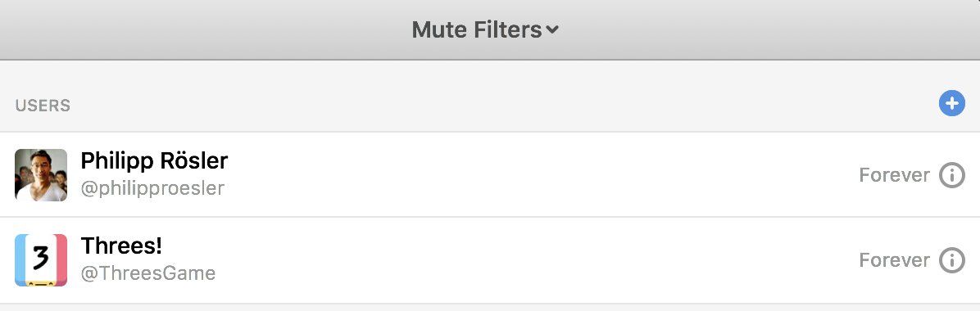
Task: Click the Threes! game avatar icon
Action: tap(41, 259)
